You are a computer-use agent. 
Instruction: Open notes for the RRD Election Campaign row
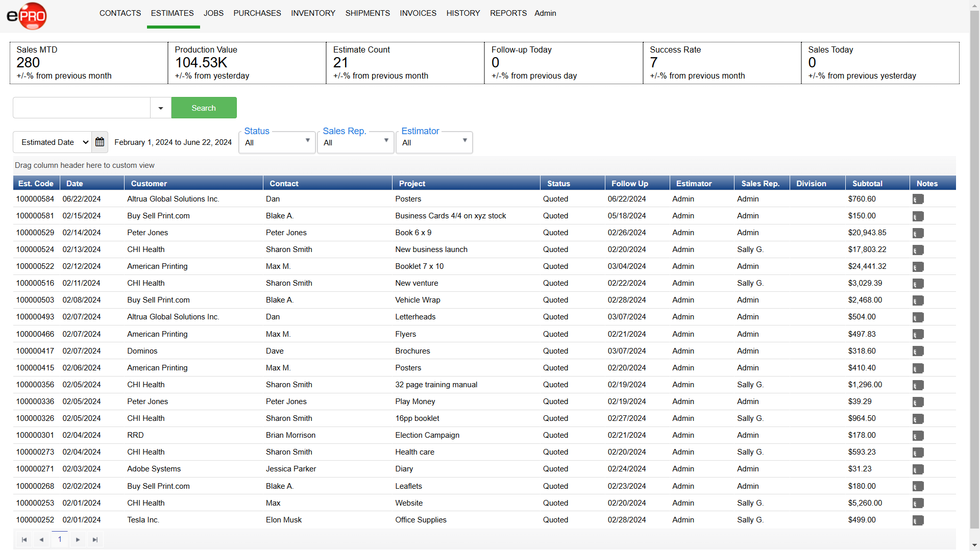pos(918,436)
